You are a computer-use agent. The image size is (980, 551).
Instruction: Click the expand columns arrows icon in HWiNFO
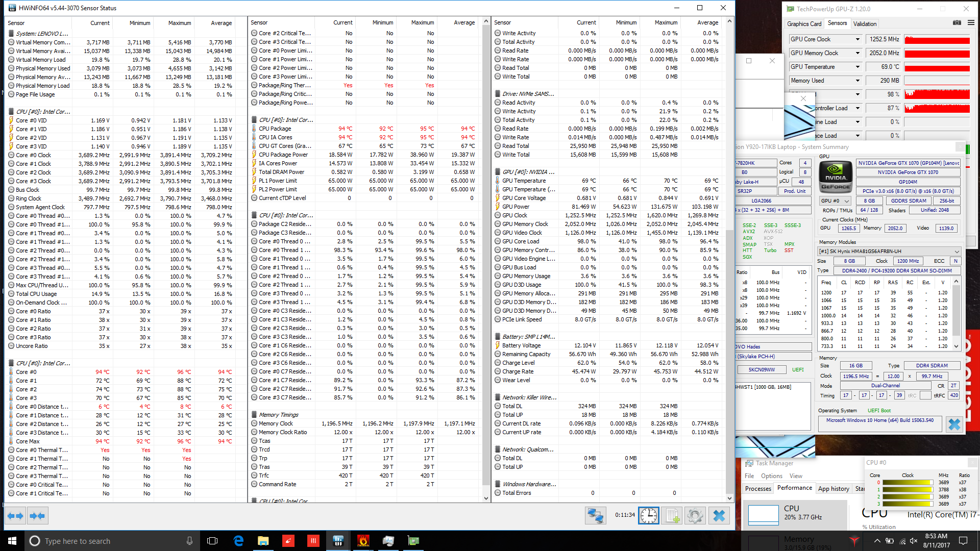[15, 516]
